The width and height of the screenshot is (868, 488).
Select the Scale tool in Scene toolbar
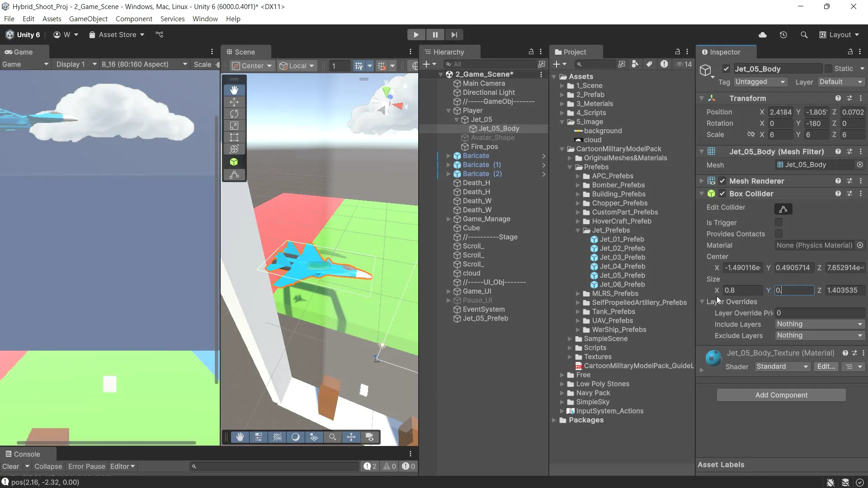click(x=234, y=126)
